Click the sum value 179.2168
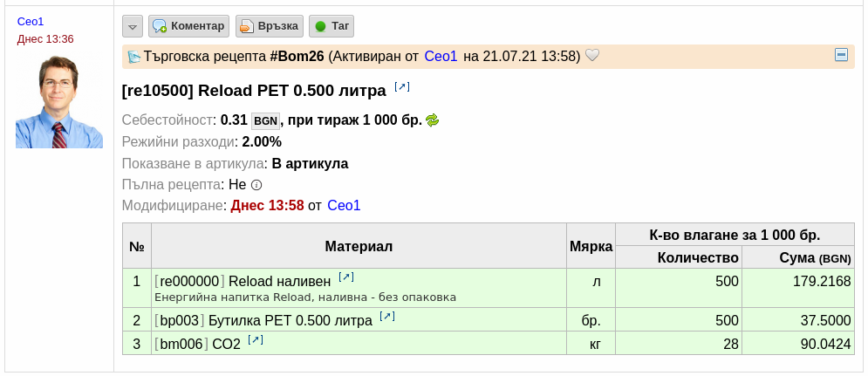 (822, 281)
